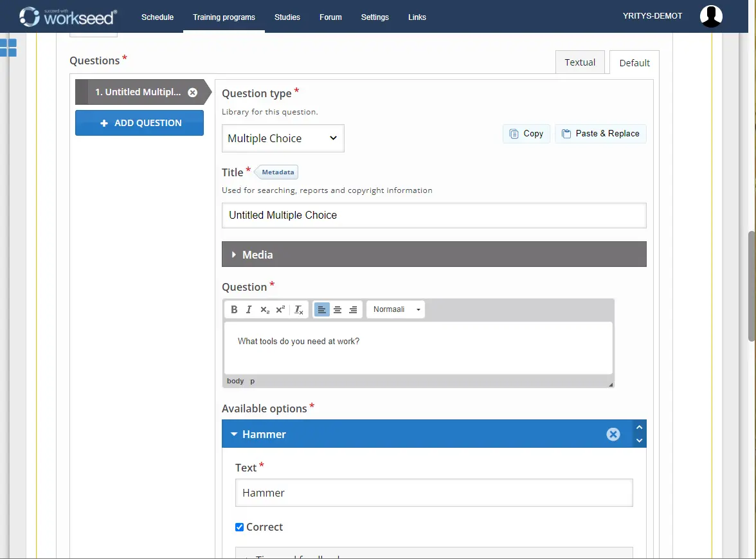The width and height of the screenshot is (756, 559).
Task: Click the Paste & Replace button
Action: tap(600, 134)
